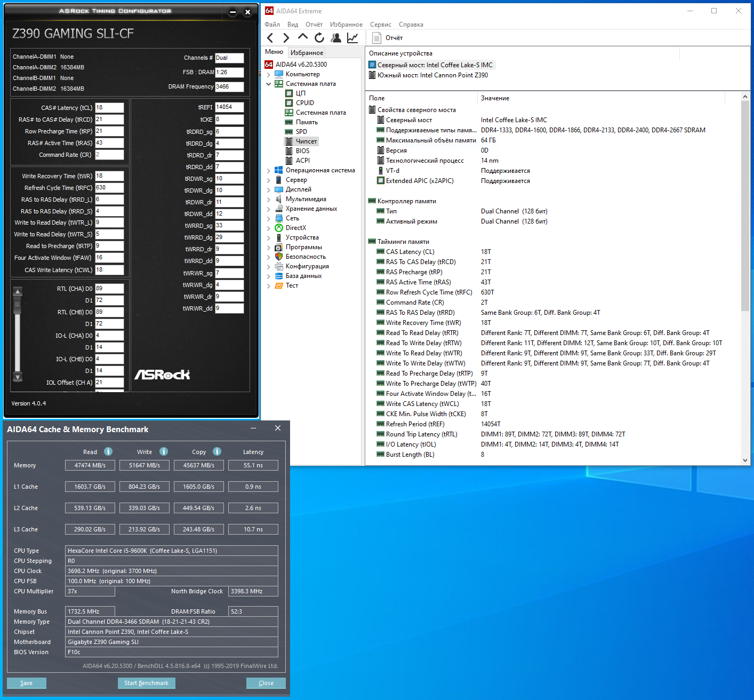
Task: Expand the Сервер tree node
Action: click(x=268, y=180)
